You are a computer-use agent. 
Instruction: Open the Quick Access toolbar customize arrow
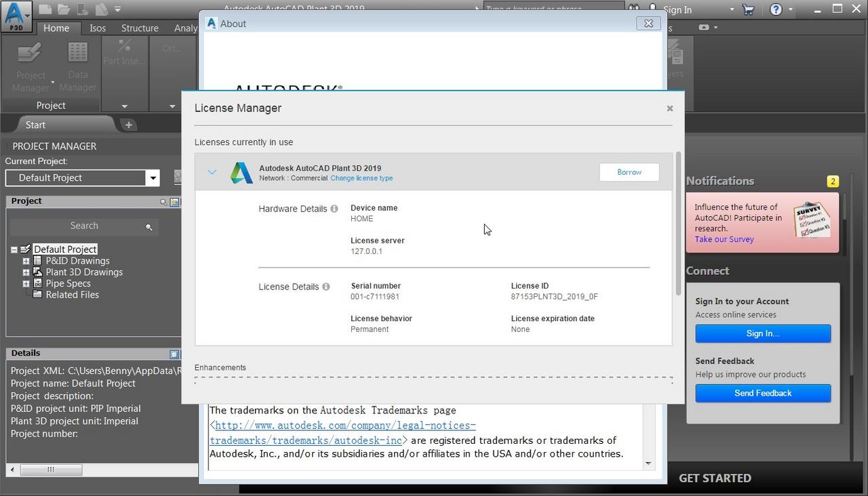tap(117, 9)
